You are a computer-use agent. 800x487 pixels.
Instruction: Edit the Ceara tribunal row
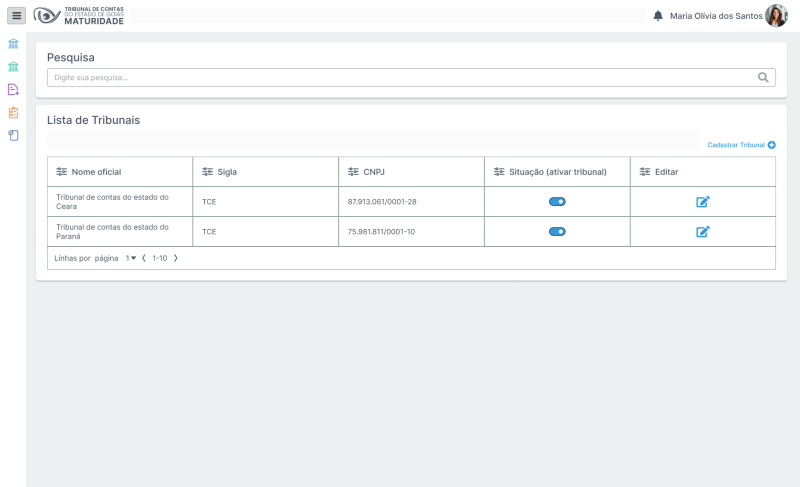[702, 202]
